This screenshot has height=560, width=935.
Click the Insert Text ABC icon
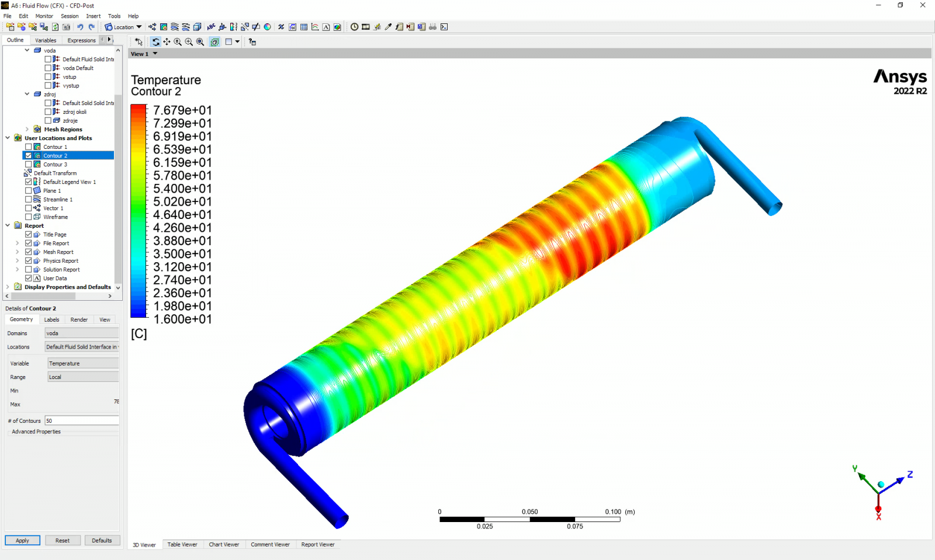point(212,27)
